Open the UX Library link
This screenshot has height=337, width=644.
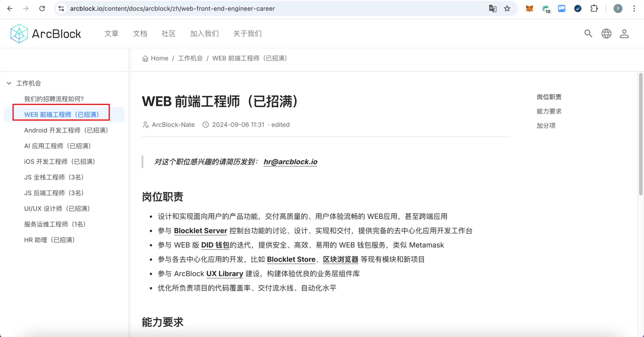225,274
